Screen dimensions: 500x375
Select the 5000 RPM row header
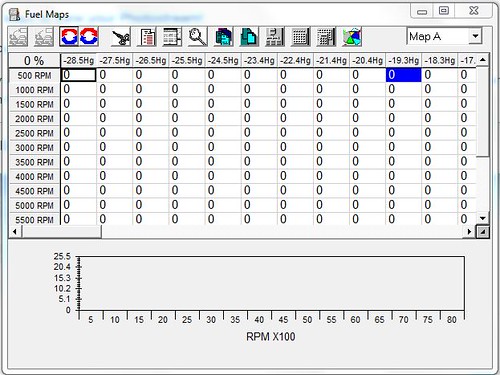pos(35,205)
